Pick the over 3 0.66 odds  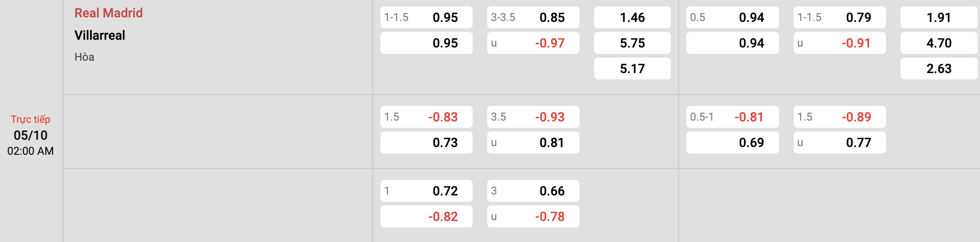533,191
